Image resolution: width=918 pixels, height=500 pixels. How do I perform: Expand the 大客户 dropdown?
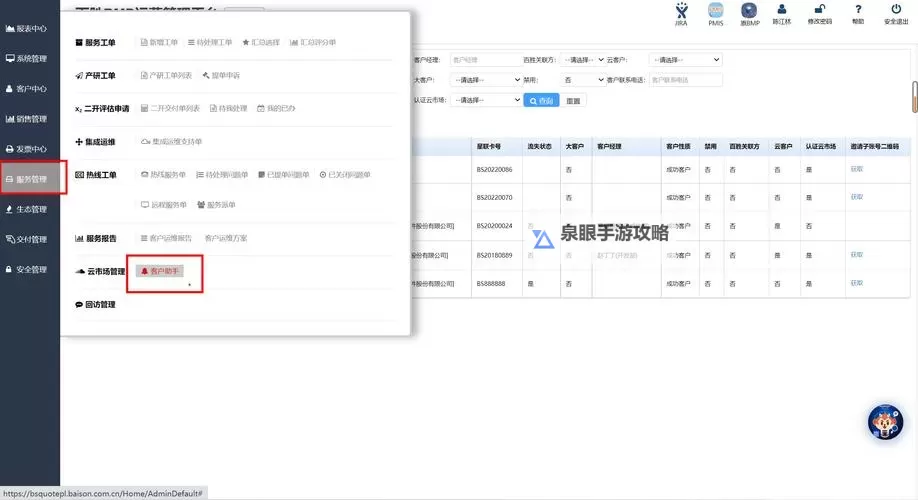click(485, 80)
